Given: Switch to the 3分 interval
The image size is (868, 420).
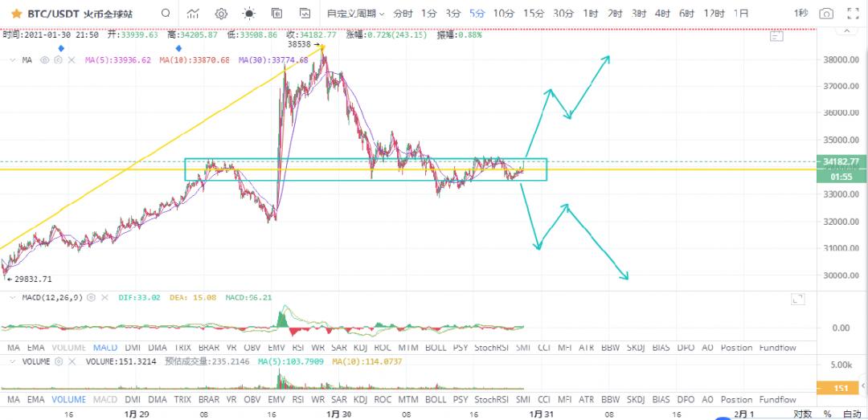Looking at the screenshot, I should [x=453, y=14].
